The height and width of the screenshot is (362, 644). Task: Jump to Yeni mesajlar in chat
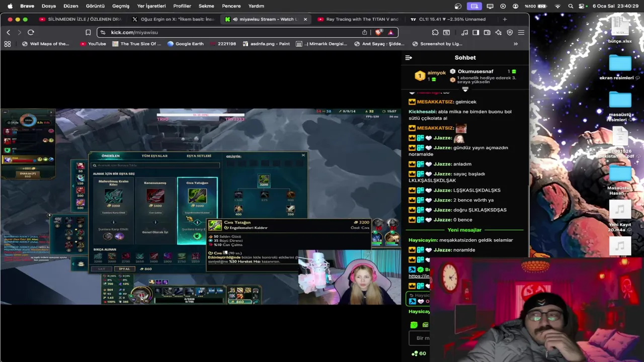coord(464,230)
